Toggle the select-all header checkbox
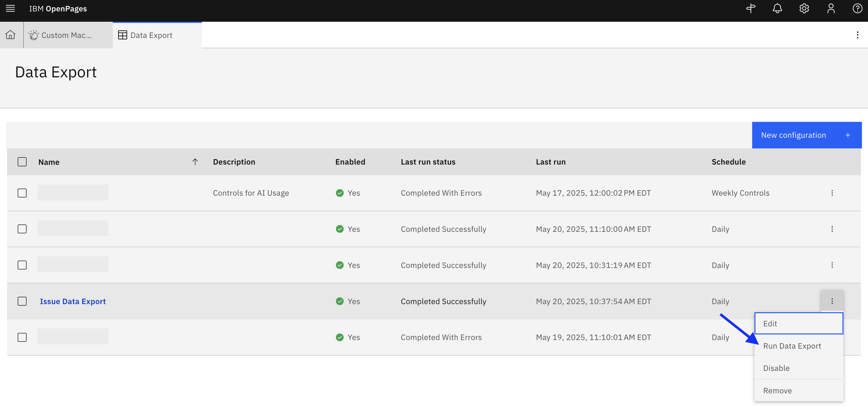The image size is (868, 407). click(x=22, y=162)
